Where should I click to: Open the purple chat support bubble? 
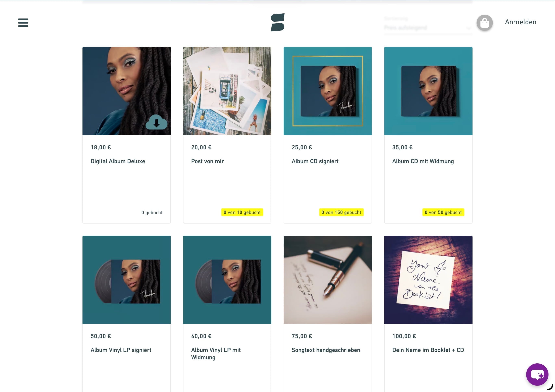point(537,374)
